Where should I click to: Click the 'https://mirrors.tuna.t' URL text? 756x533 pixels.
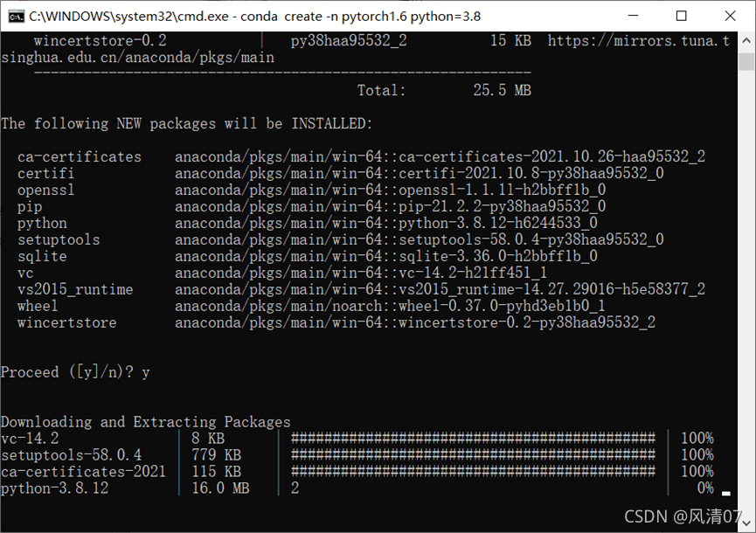click(x=638, y=40)
